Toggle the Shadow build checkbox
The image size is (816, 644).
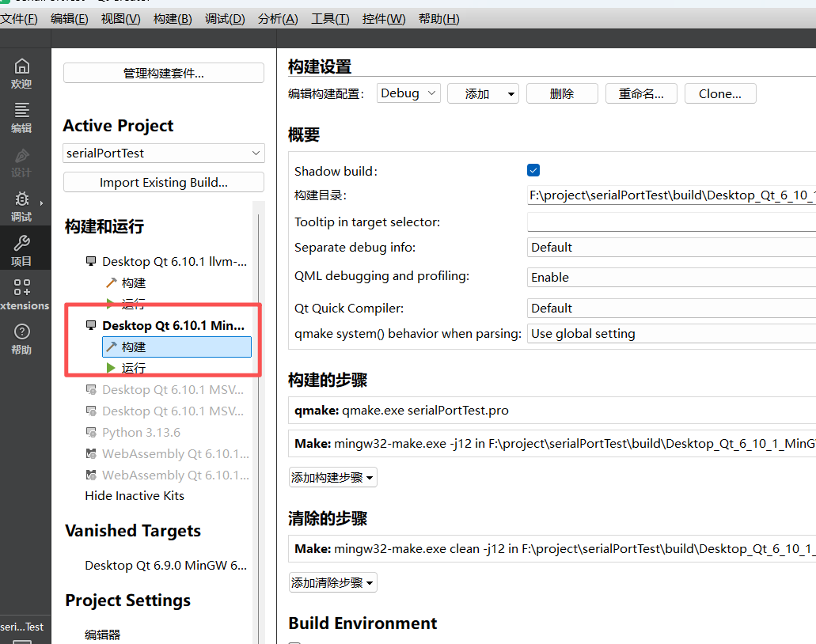[533, 170]
